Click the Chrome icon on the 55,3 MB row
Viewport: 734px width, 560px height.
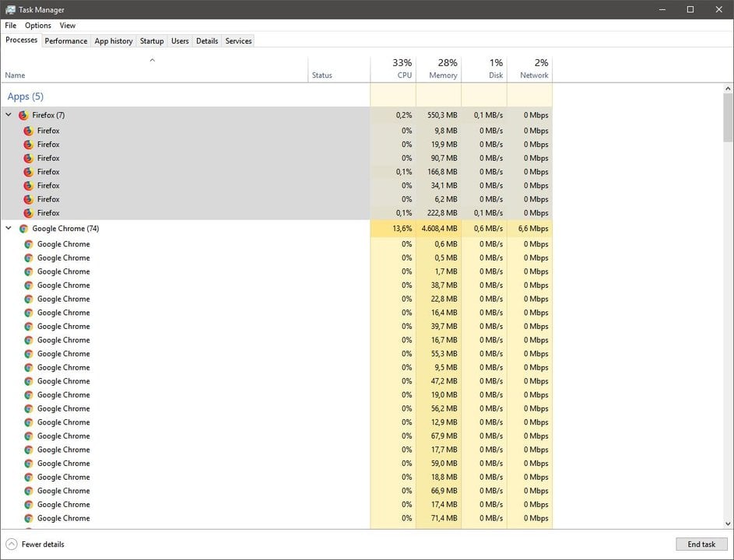[x=29, y=354]
